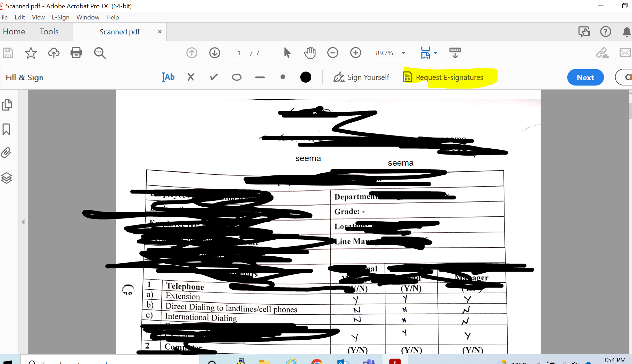Print the Scanned.pdf document

tap(76, 53)
